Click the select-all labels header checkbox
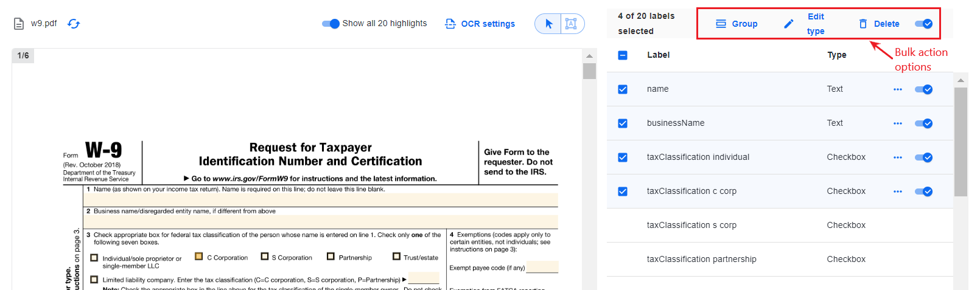 pos(623,55)
